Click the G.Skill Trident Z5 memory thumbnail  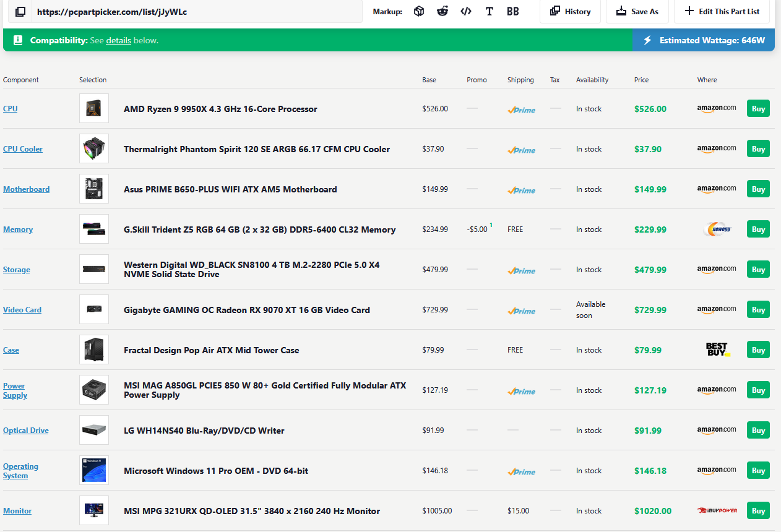point(94,229)
